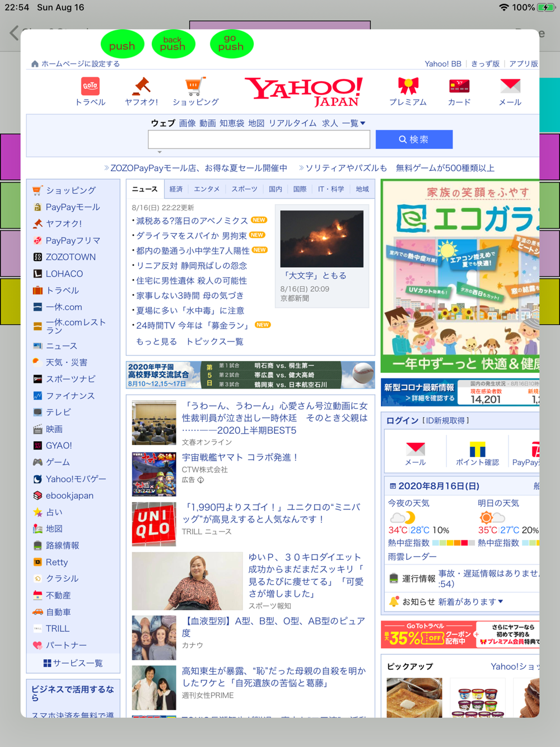
Task: Open GYAO! in the left sidebar
Action: pos(58,446)
